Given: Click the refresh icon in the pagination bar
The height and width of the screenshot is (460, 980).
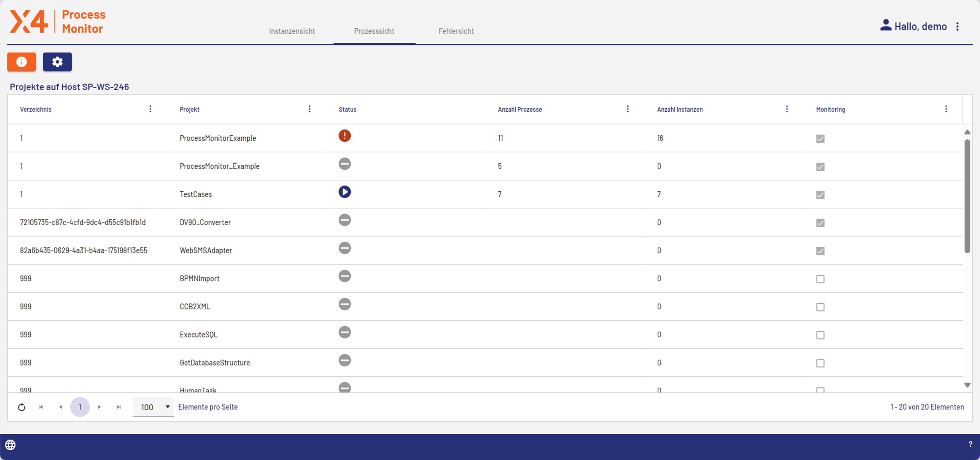Looking at the screenshot, I should [22, 407].
